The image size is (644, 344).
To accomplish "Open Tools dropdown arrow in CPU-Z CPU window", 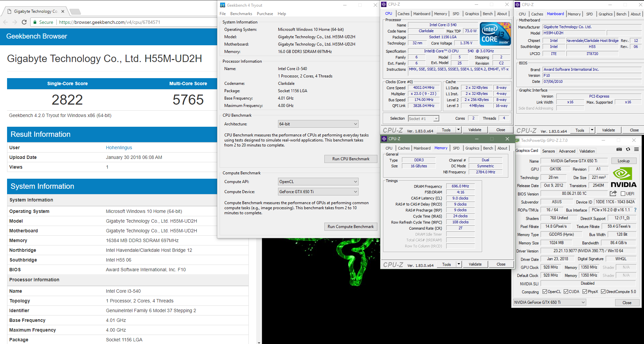I will pyautogui.click(x=458, y=130).
